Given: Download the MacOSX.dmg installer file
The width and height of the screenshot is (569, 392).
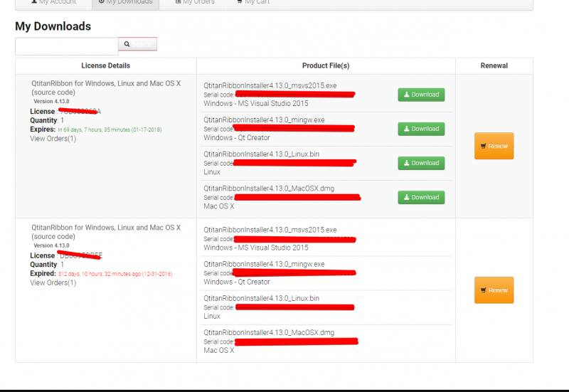Looking at the screenshot, I should click(x=421, y=197).
